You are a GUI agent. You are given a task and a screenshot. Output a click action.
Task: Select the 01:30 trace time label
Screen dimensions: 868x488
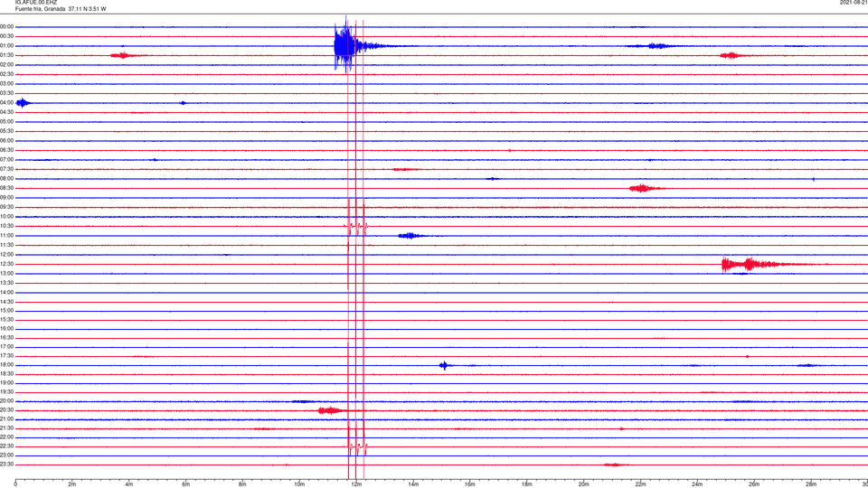pos(7,55)
